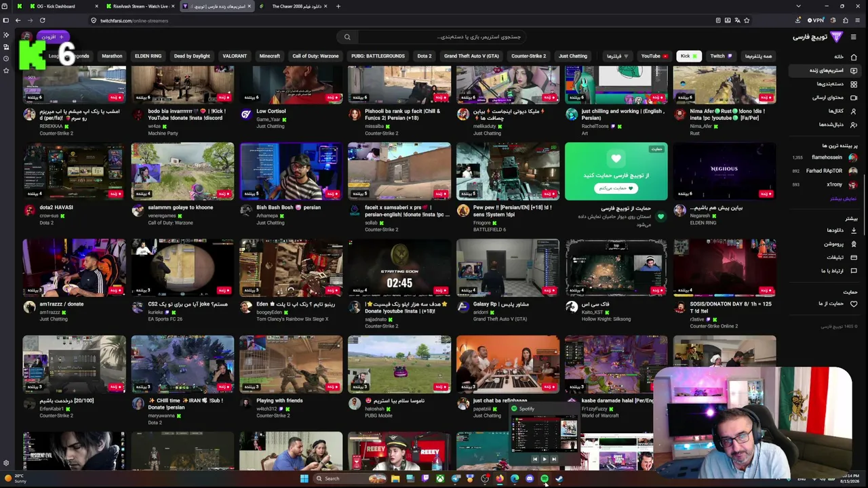Click the VPN badge in the browser title bar
This screenshot has height=488, width=868.
[817, 20]
